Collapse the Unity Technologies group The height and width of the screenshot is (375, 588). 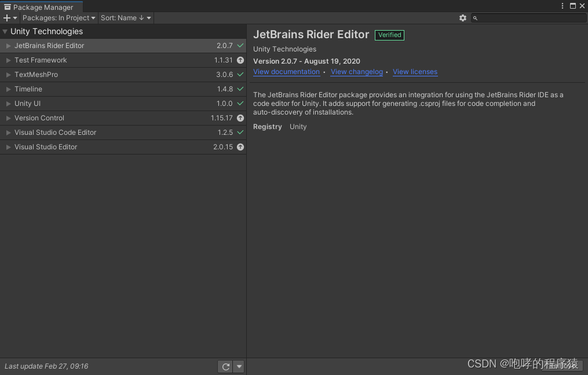[5, 32]
